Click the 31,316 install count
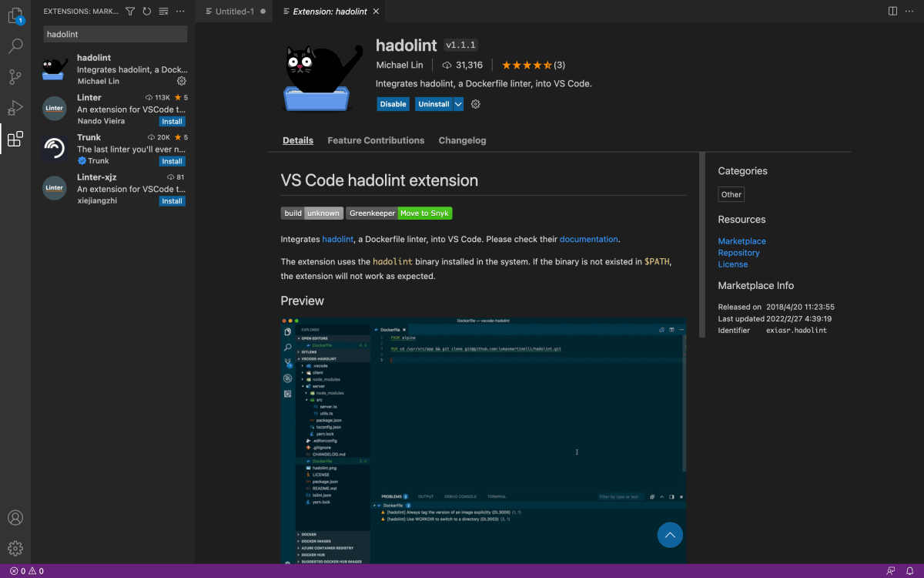Image resolution: width=924 pixels, height=578 pixels. coord(463,66)
